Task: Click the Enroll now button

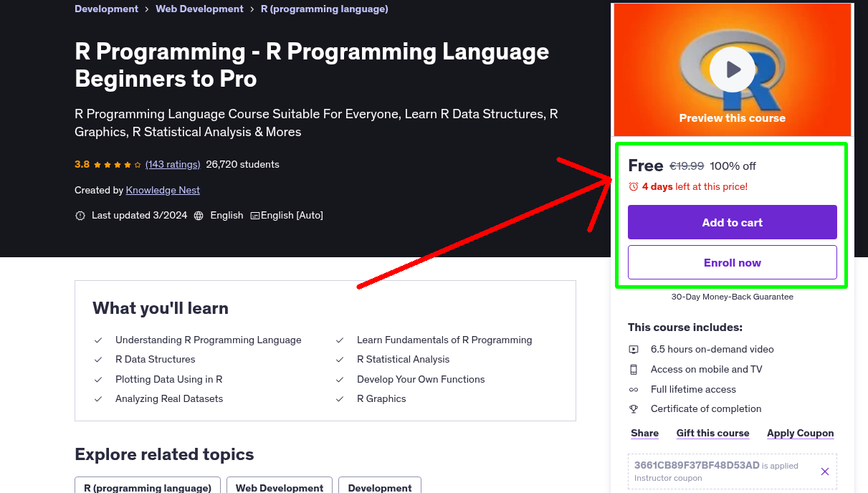Action: (x=732, y=262)
